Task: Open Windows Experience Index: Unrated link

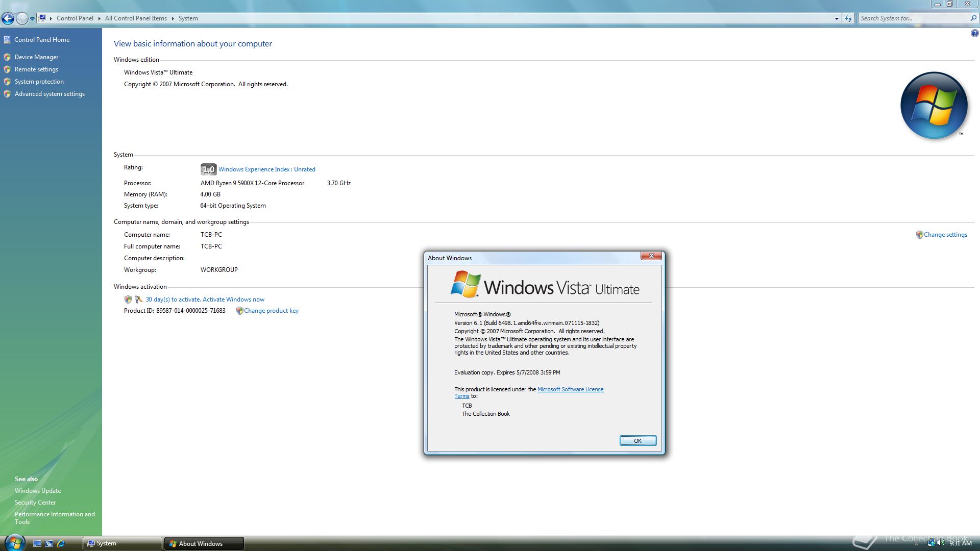Action: [x=267, y=169]
